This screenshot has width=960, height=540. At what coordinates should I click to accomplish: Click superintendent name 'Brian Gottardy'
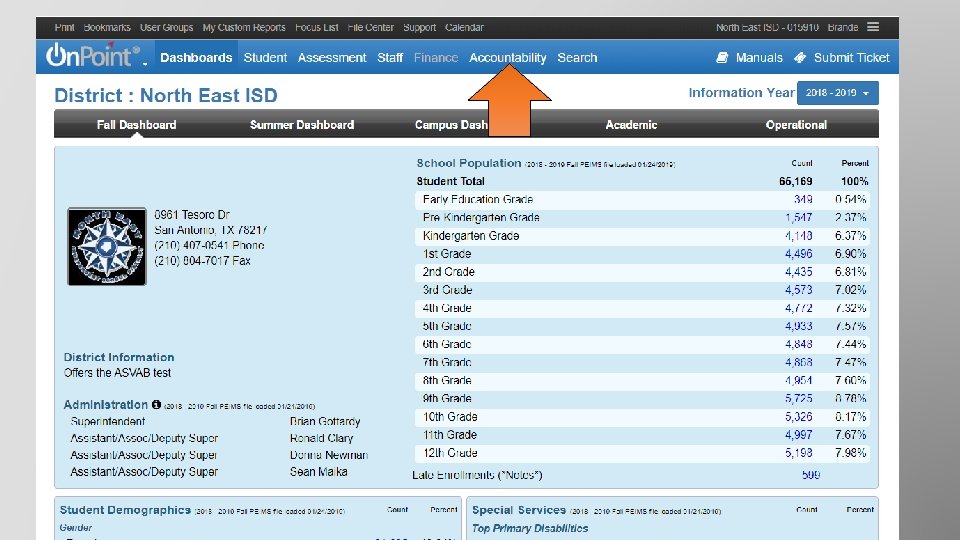(325, 421)
